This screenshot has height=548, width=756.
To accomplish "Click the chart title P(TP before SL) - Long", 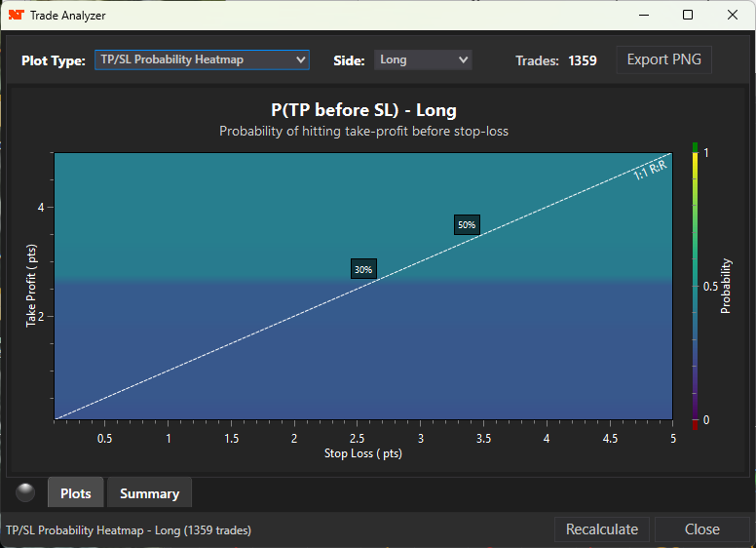I will [x=363, y=110].
